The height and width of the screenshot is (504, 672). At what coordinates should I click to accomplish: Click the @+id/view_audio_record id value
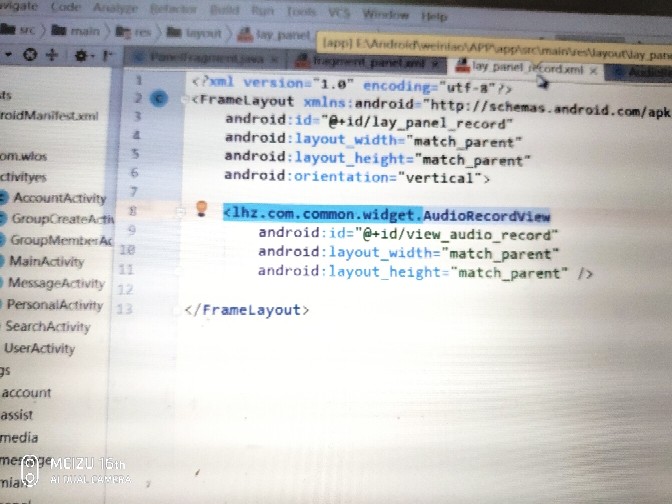(x=457, y=235)
